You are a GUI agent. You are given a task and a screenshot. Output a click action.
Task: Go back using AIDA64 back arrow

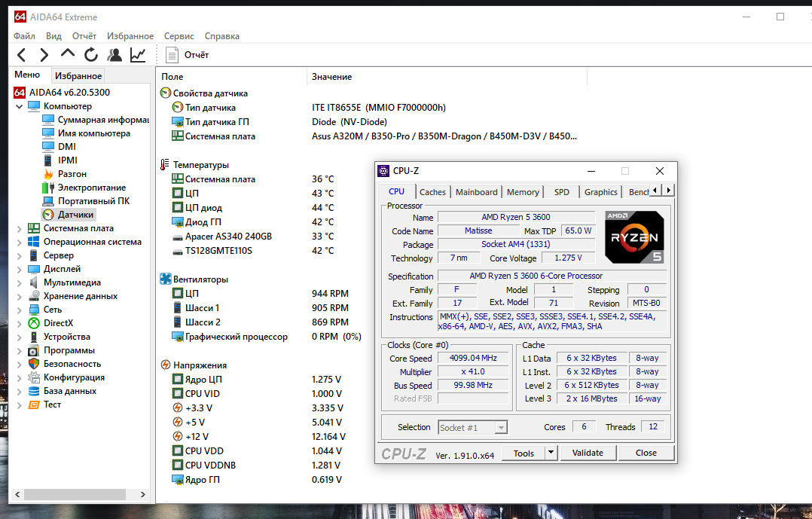21,55
